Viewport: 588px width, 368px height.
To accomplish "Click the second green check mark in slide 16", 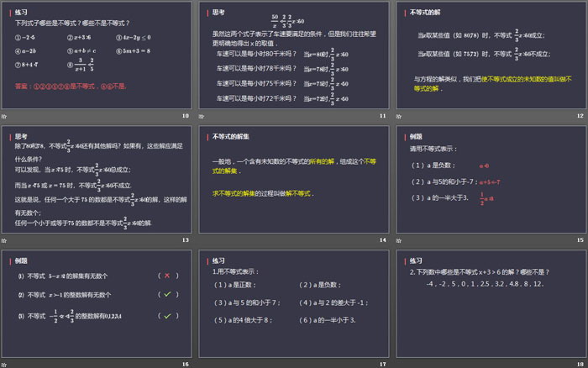I will [x=167, y=315].
